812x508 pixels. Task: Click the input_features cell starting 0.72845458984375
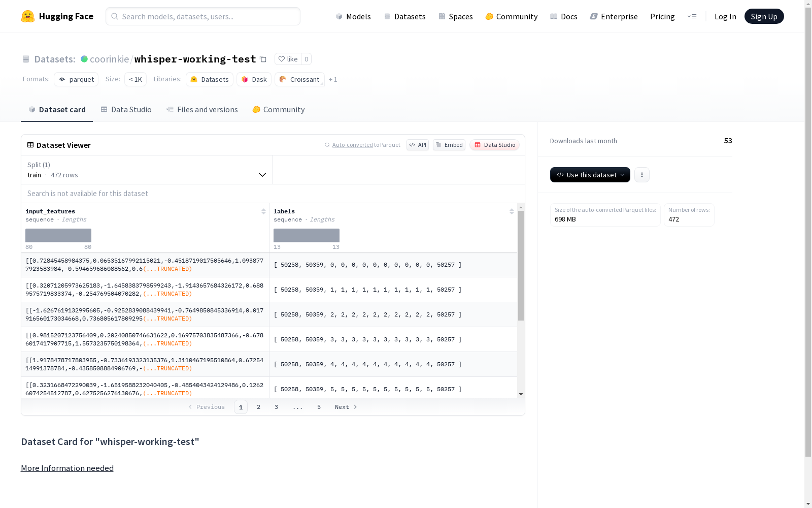pos(145,265)
